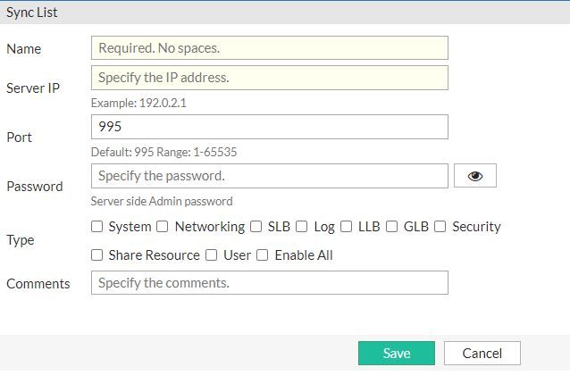Viewport: 570px width, 392px height.
Task: Focus the Comments text field
Action: coord(269,283)
